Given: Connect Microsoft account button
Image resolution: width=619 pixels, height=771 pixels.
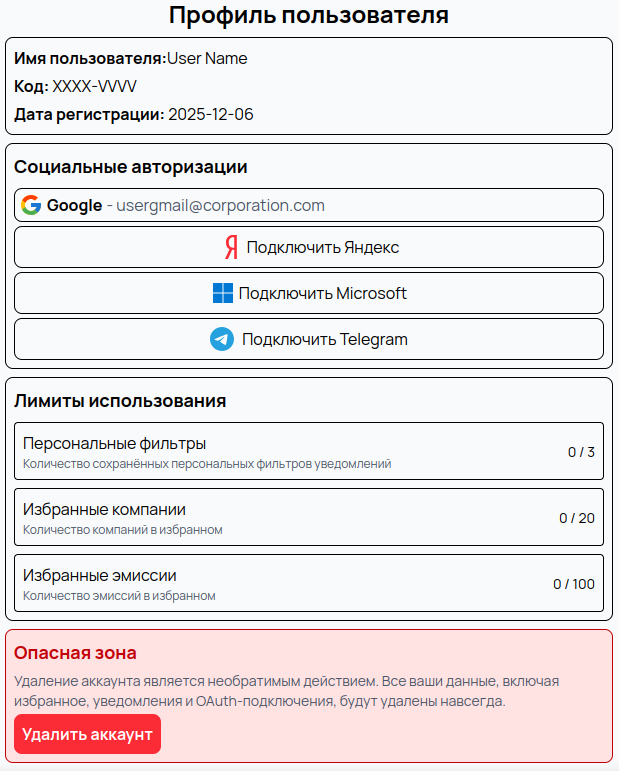Looking at the screenshot, I should [309, 293].
